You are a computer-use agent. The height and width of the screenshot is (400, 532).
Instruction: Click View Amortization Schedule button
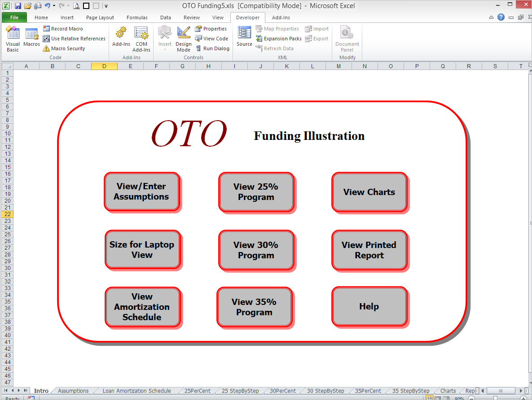tap(142, 307)
